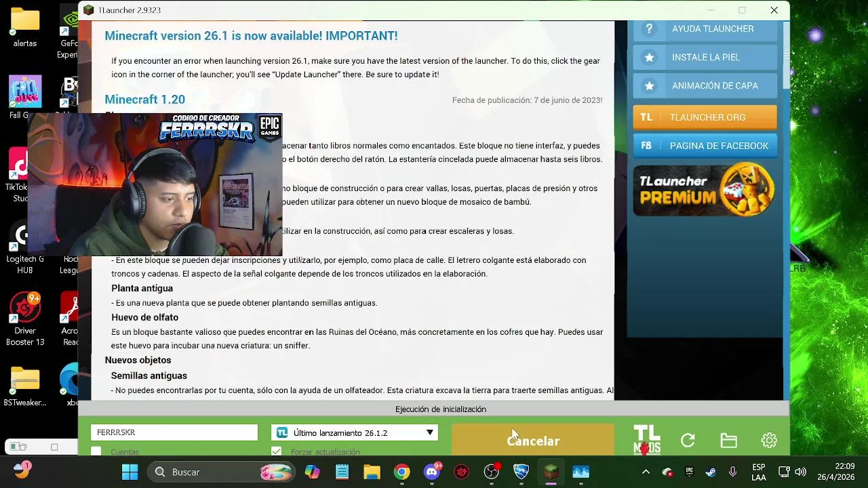Open Driver Booster red taskbar icon

[462, 472]
